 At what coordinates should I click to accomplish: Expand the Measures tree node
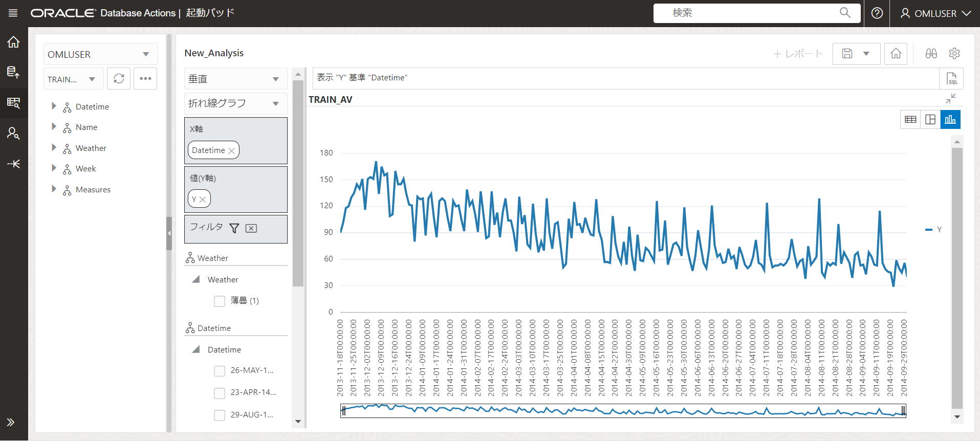pyautogui.click(x=54, y=189)
